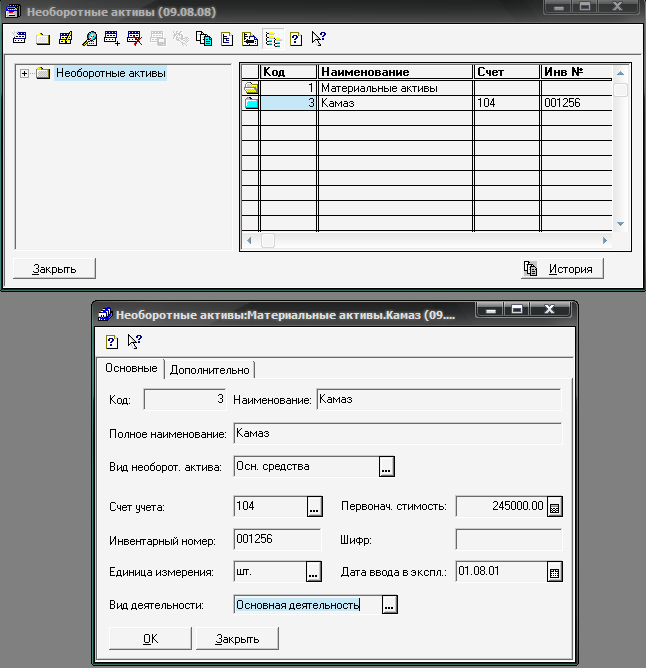Click the table's horizontal scroll right arrow
The image size is (646, 668).
point(604,241)
